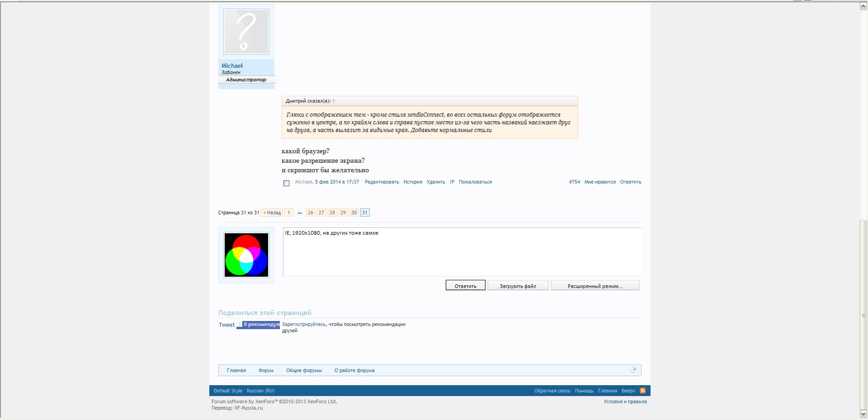Click 'Загрузить файл' button
868x420 pixels.
click(518, 286)
